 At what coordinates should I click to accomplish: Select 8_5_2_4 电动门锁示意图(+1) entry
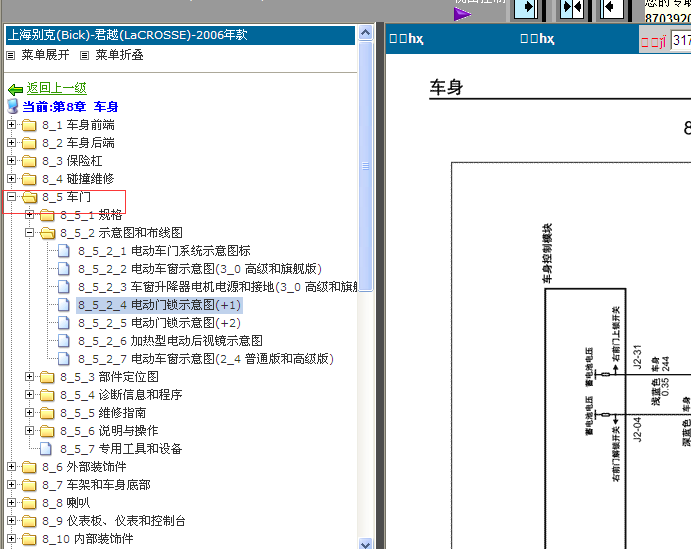(x=159, y=305)
